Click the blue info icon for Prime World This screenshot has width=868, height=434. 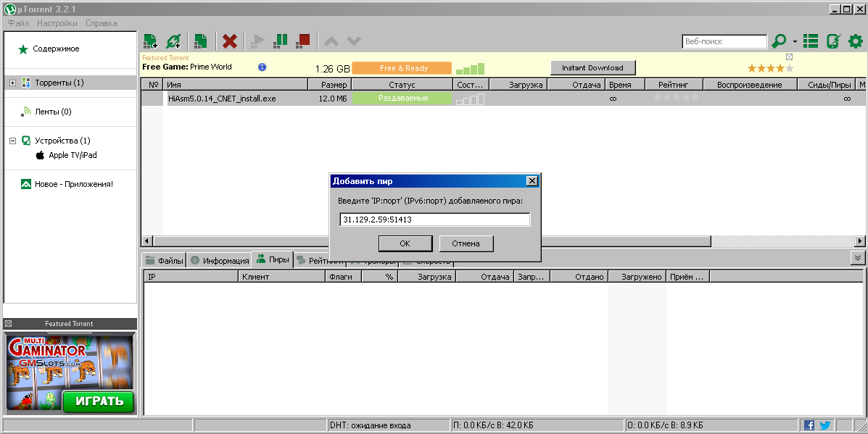coord(263,67)
